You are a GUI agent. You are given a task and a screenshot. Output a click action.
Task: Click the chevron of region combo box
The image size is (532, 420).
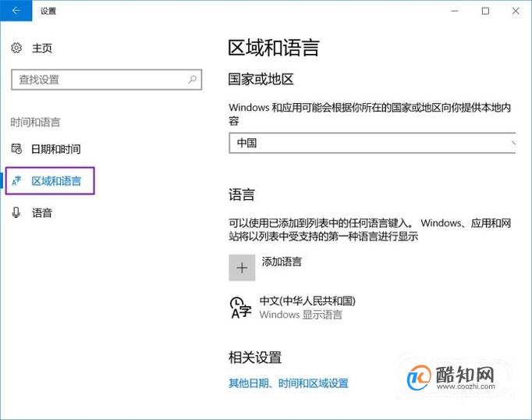point(513,144)
